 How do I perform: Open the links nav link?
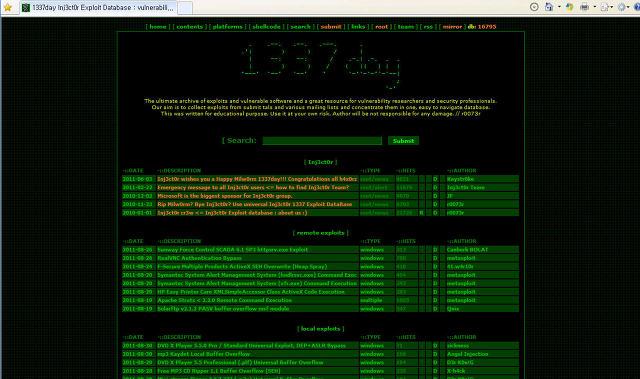coord(358,27)
